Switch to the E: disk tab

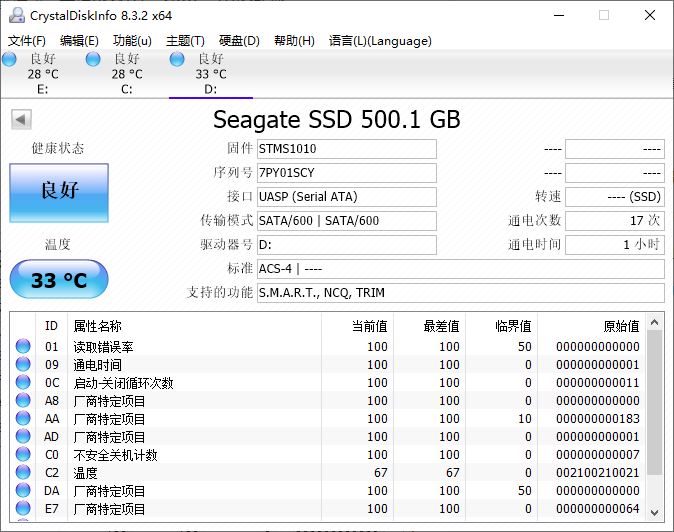point(43,73)
